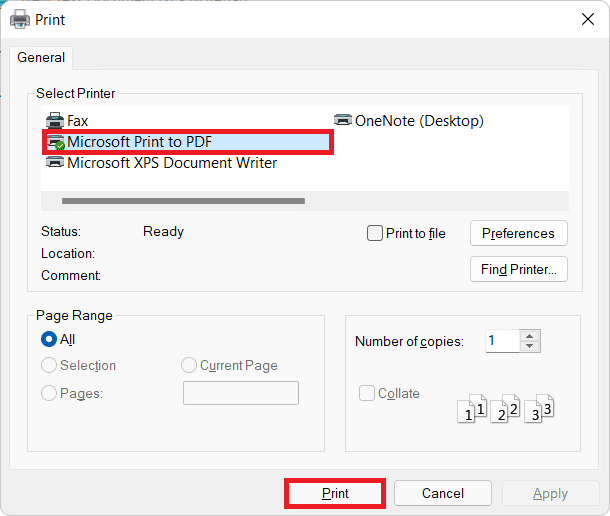Click the collate pages preview illustration
The width and height of the screenshot is (610, 516).
[505, 408]
